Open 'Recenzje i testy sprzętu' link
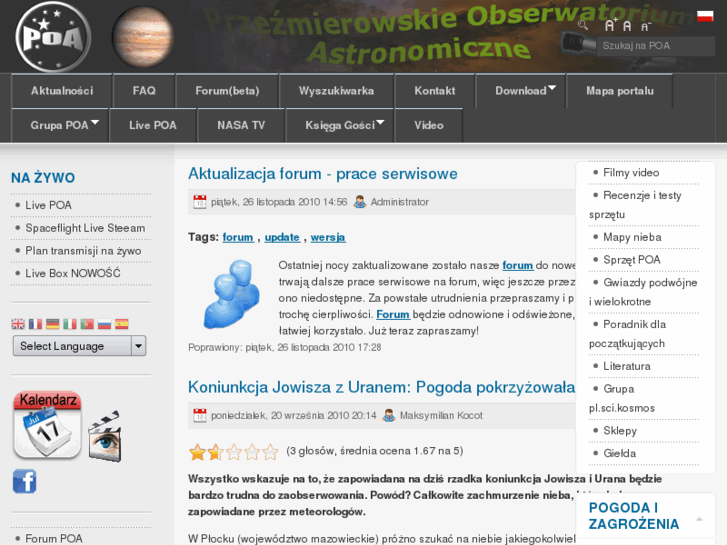727x545 pixels. (636, 205)
